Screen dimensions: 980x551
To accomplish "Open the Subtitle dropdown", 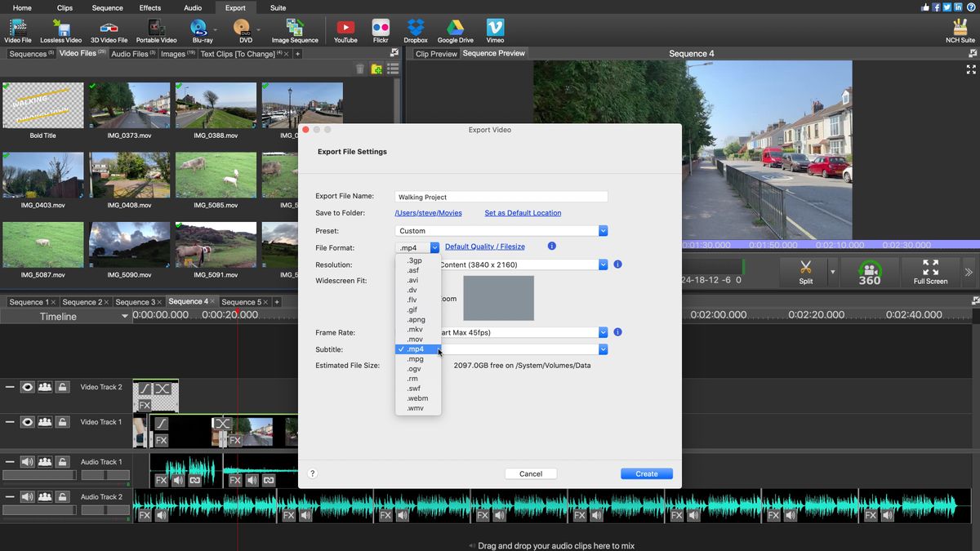I will tap(603, 349).
